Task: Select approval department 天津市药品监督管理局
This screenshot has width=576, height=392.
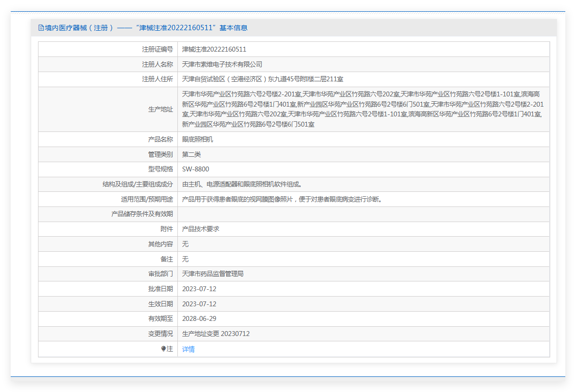Action: pos(212,274)
